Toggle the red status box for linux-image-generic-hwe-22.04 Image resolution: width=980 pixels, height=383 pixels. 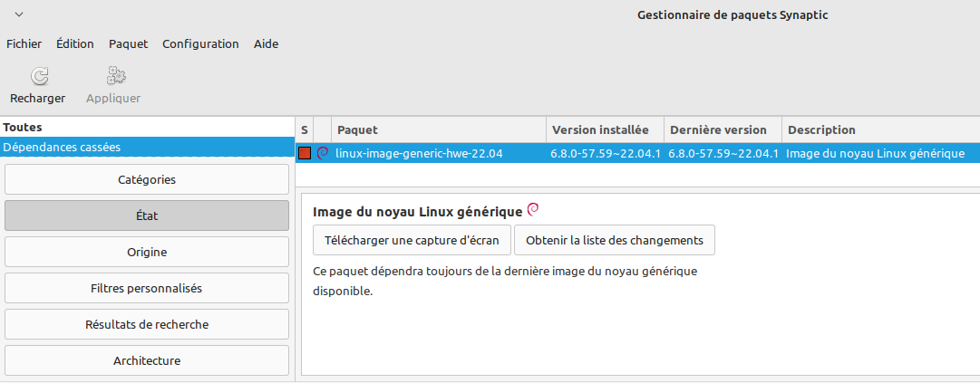click(305, 154)
